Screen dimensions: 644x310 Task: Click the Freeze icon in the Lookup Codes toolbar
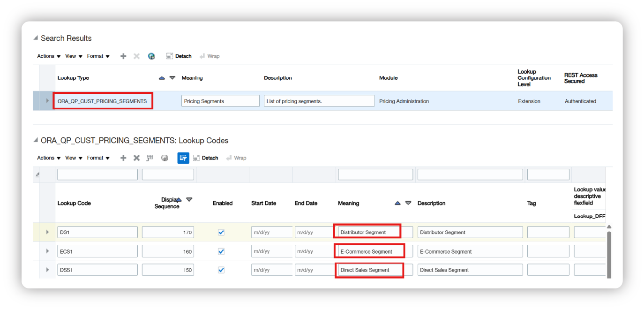pos(150,158)
